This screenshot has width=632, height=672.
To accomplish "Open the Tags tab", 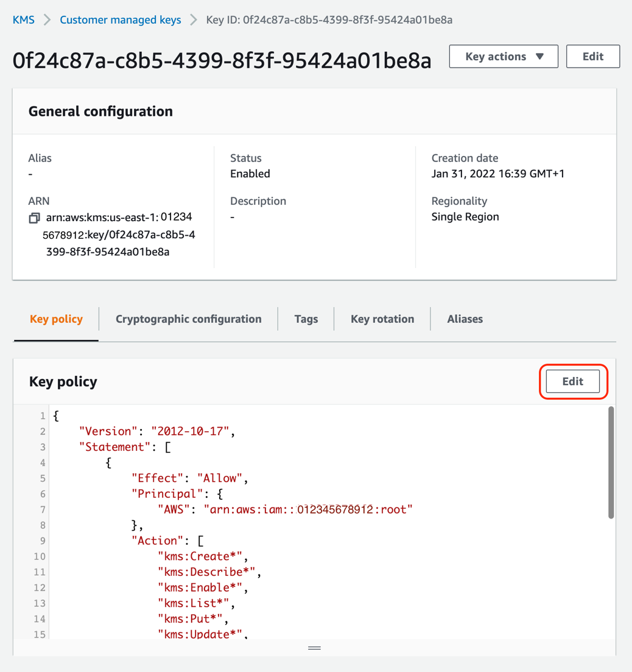I will pos(306,319).
